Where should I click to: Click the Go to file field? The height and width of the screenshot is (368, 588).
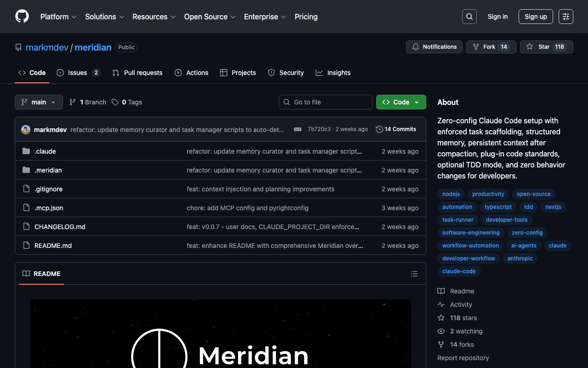click(x=325, y=102)
